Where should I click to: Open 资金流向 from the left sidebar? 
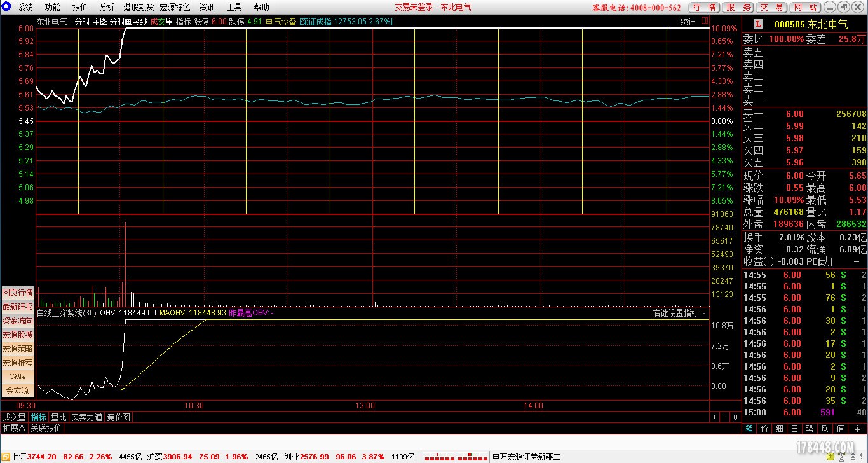(x=18, y=321)
